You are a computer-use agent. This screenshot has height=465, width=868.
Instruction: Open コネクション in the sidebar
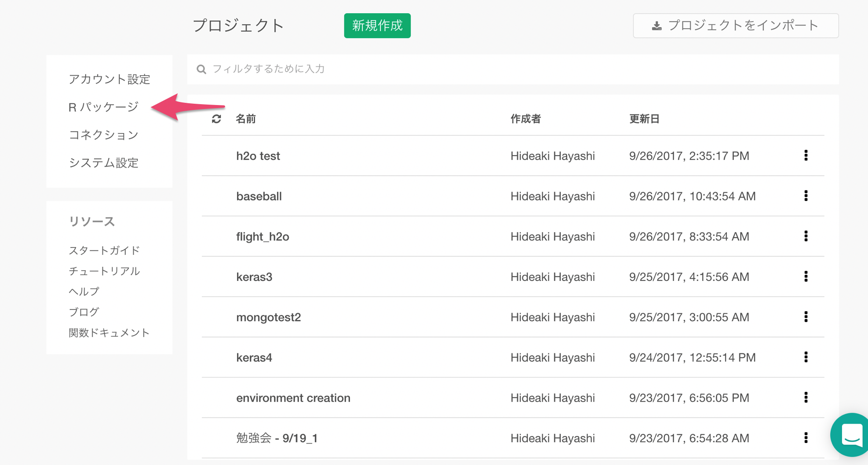pos(104,135)
